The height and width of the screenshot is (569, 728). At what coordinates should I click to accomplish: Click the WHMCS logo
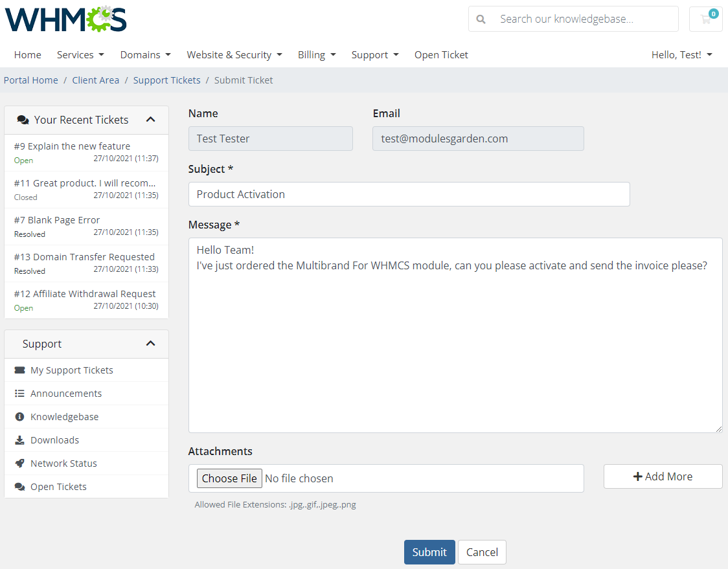[x=65, y=19]
